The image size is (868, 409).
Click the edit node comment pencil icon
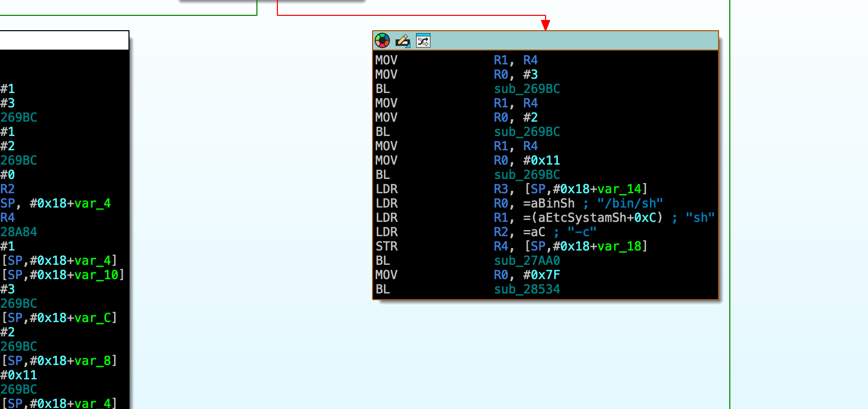403,40
